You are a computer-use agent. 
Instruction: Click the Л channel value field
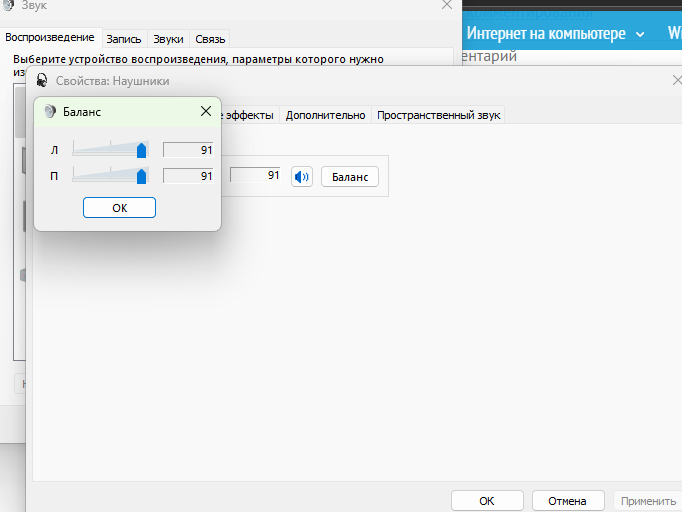click(x=188, y=150)
